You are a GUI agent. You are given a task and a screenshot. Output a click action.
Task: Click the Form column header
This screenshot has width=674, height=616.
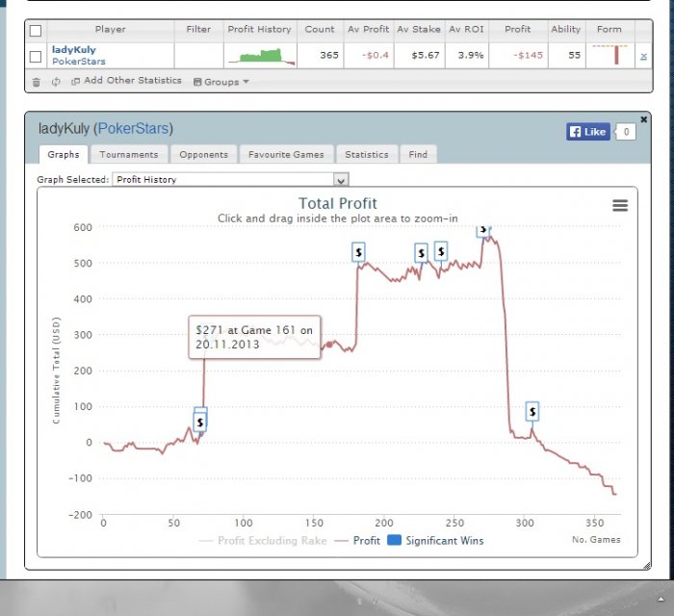(x=609, y=29)
